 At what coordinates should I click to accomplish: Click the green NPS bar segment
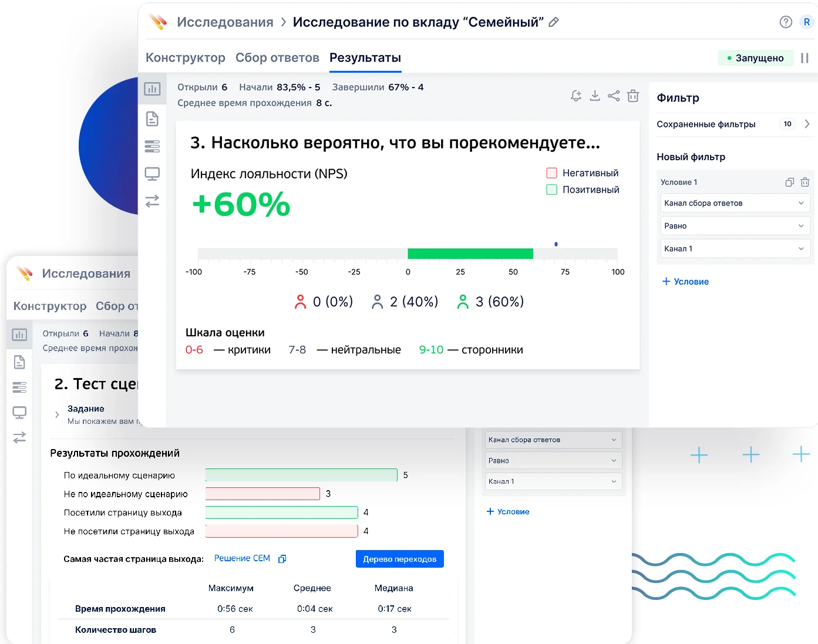(470, 254)
